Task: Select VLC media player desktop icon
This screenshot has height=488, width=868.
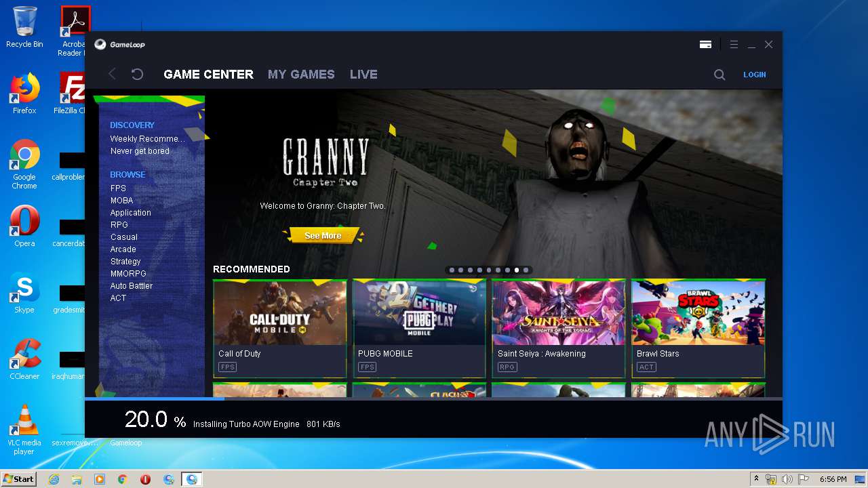Action: pos(24,430)
